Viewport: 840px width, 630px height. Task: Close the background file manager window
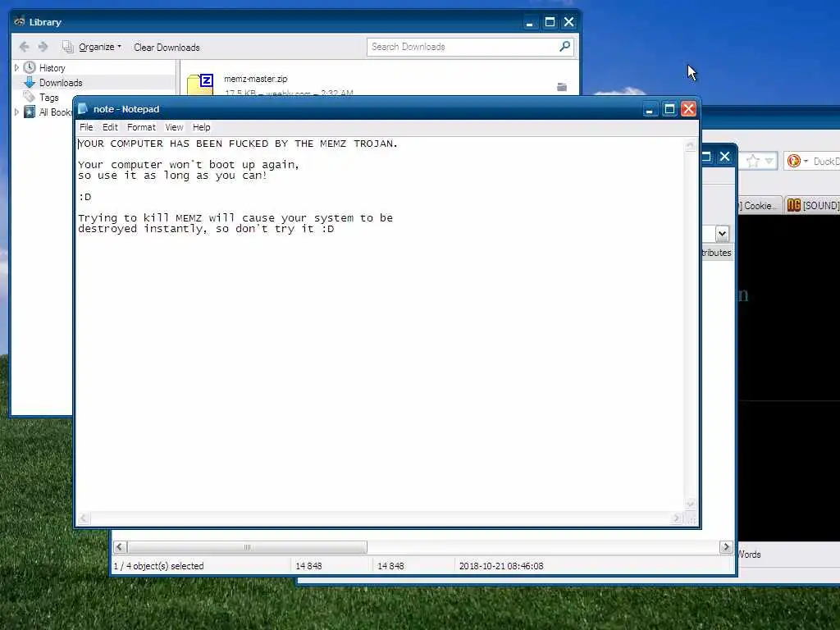tap(725, 157)
